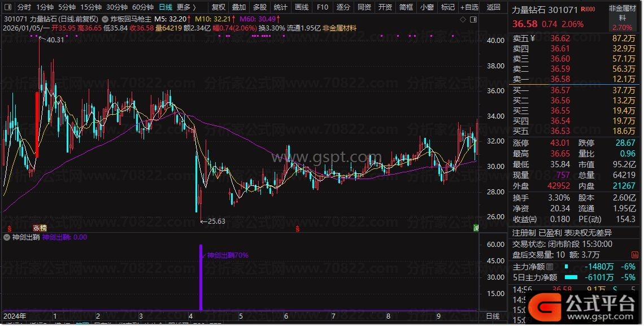Toggle 小窗 mini window
Screen dimensions: 644x326
(x=427, y=7)
